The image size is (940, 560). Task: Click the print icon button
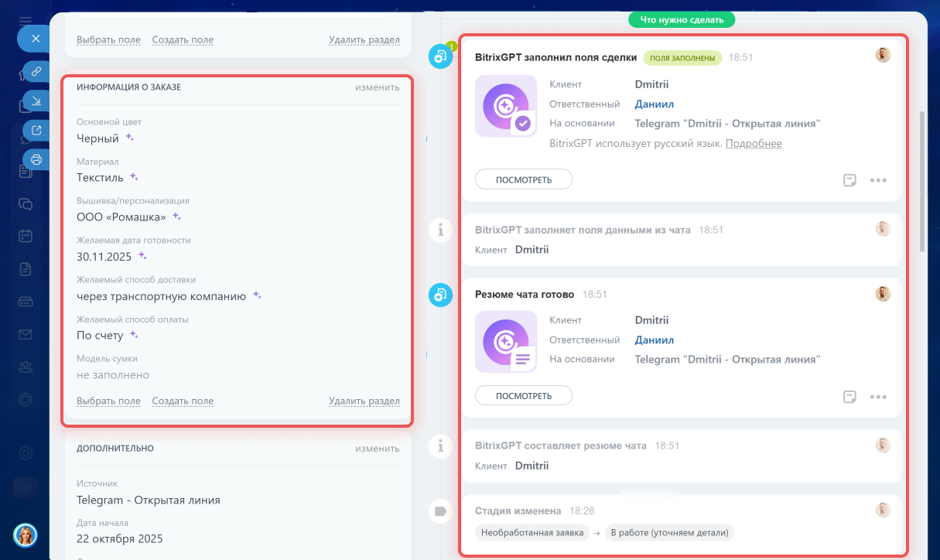tap(36, 159)
